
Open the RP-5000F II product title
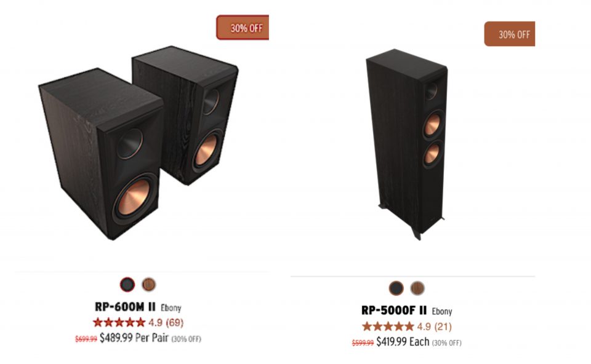point(394,311)
